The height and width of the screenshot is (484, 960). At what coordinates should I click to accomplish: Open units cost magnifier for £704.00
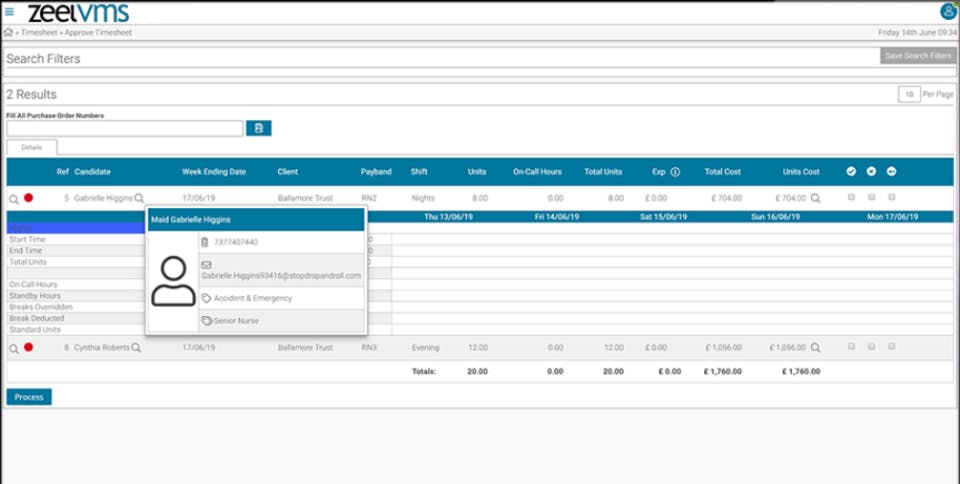tap(816, 198)
